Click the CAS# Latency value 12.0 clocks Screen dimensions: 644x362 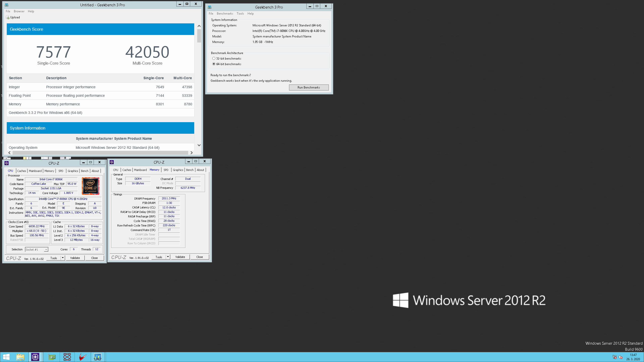169,208
